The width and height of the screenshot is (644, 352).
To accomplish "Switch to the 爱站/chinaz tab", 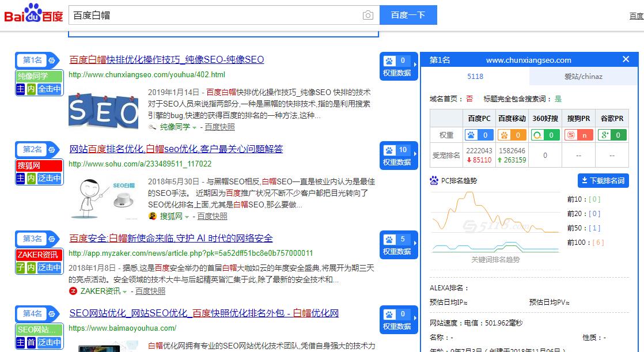I will coord(583,77).
